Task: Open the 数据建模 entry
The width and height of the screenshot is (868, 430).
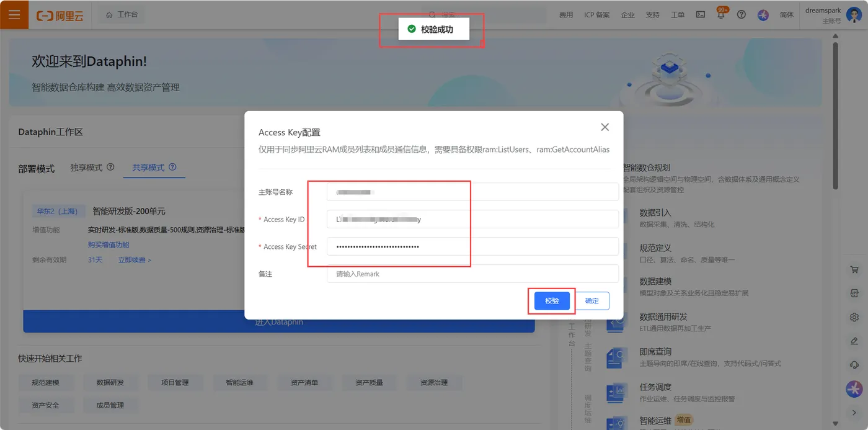Action: point(655,282)
